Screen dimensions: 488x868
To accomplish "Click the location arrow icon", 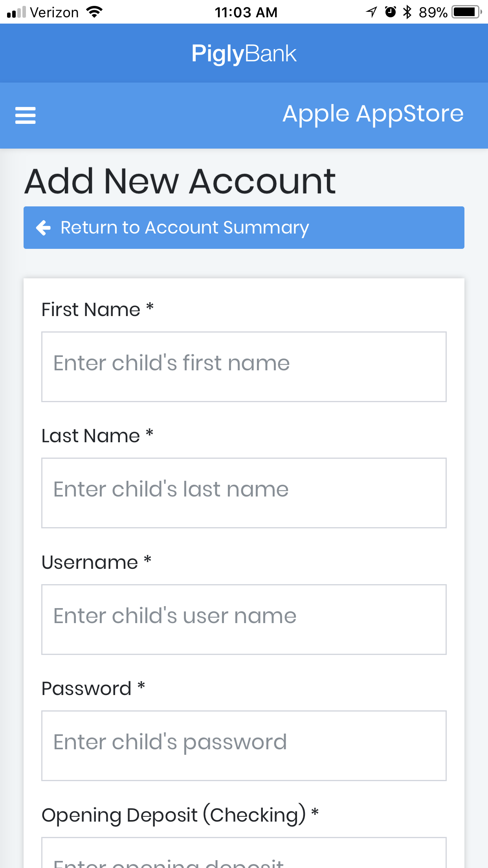I will click(x=371, y=12).
